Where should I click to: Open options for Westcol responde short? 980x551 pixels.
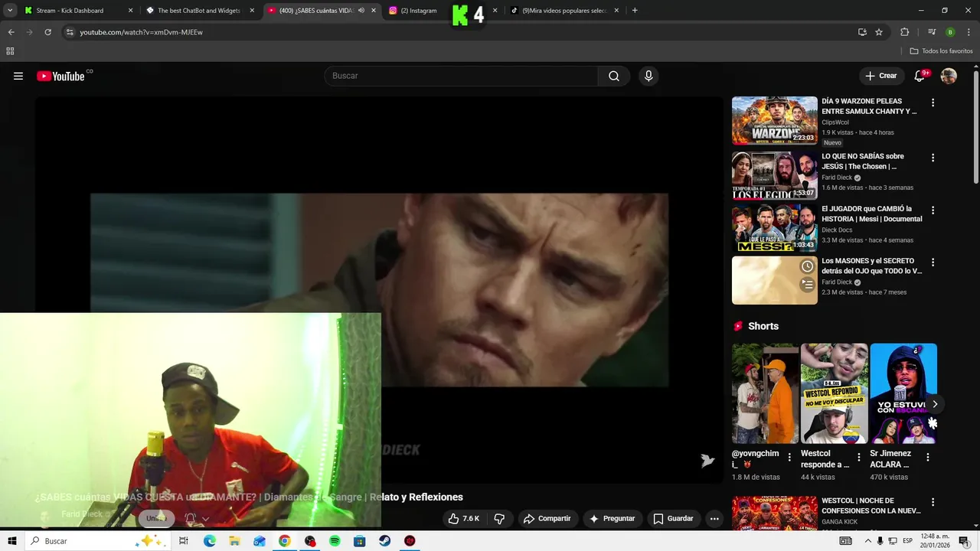click(858, 457)
